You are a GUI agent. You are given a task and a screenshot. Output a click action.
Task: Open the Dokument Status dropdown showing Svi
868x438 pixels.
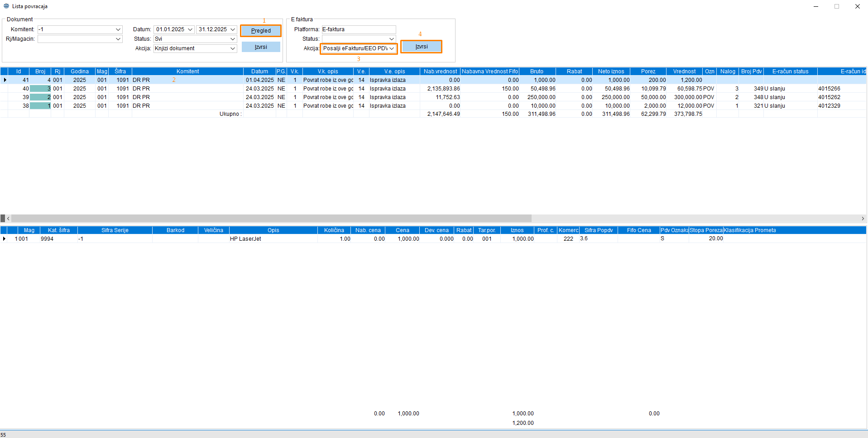[233, 39]
